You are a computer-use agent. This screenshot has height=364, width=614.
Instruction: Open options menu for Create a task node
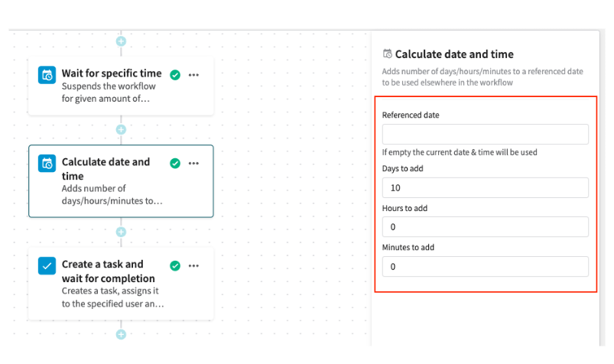point(193,265)
